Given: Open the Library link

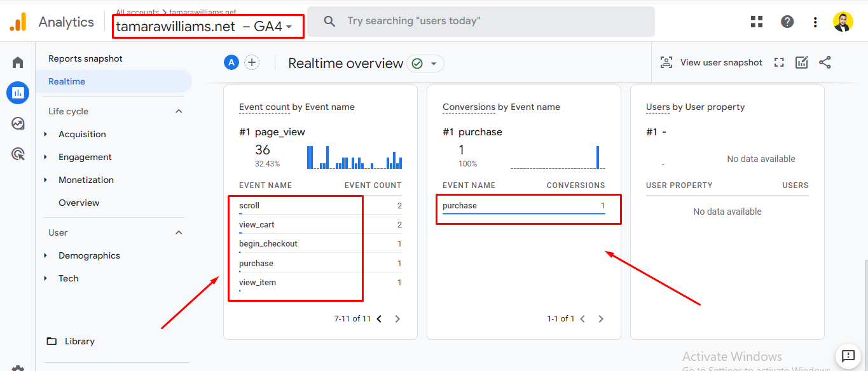Looking at the screenshot, I should click(79, 341).
